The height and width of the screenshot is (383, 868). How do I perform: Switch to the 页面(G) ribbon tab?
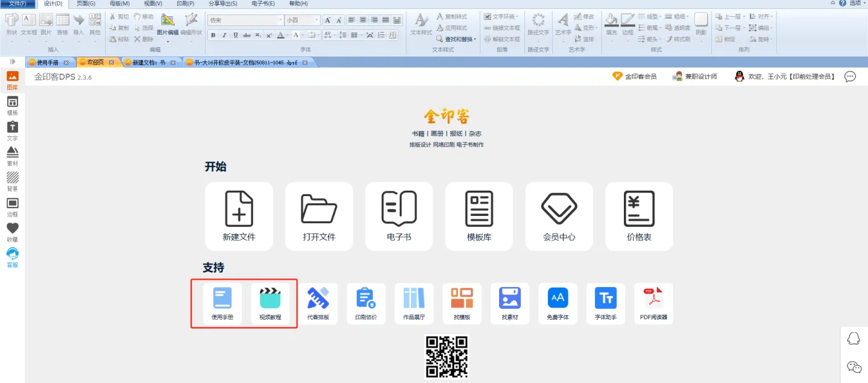click(86, 4)
